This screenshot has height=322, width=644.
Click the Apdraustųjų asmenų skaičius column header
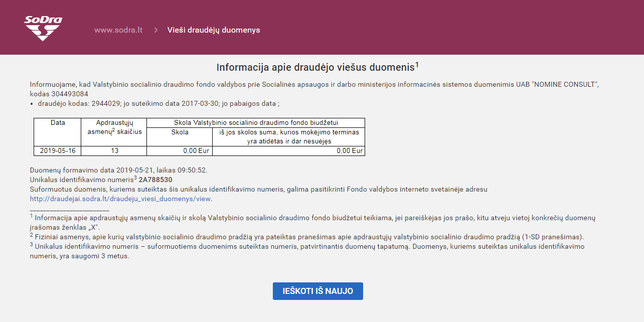(113, 127)
